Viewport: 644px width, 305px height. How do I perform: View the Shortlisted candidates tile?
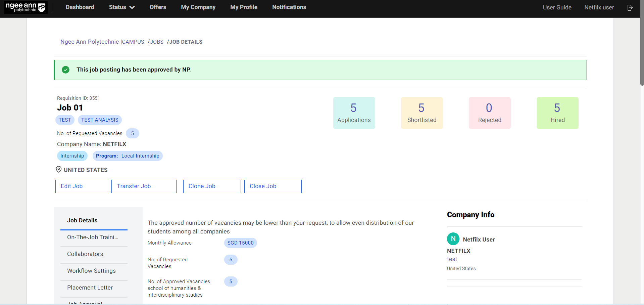[422, 113]
